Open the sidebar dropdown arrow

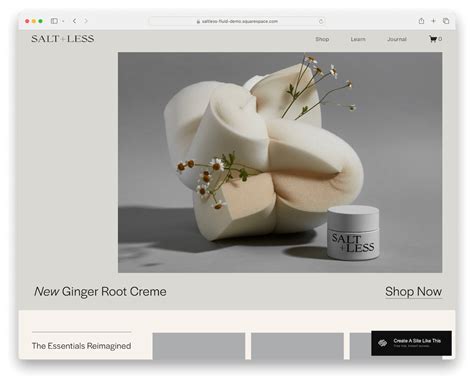63,21
